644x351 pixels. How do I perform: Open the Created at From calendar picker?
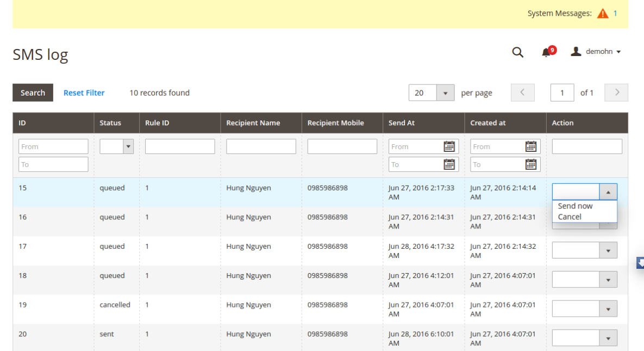tap(531, 146)
